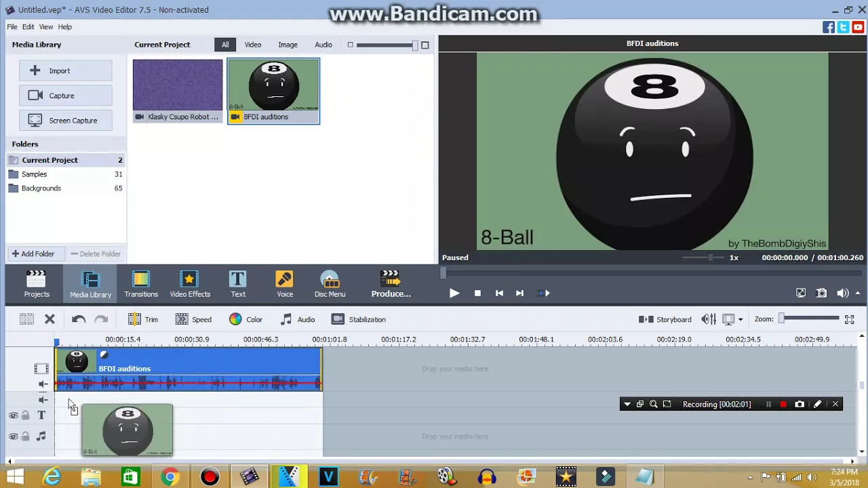Filter media library by Video
The width and height of the screenshot is (868, 488).
(x=253, y=45)
